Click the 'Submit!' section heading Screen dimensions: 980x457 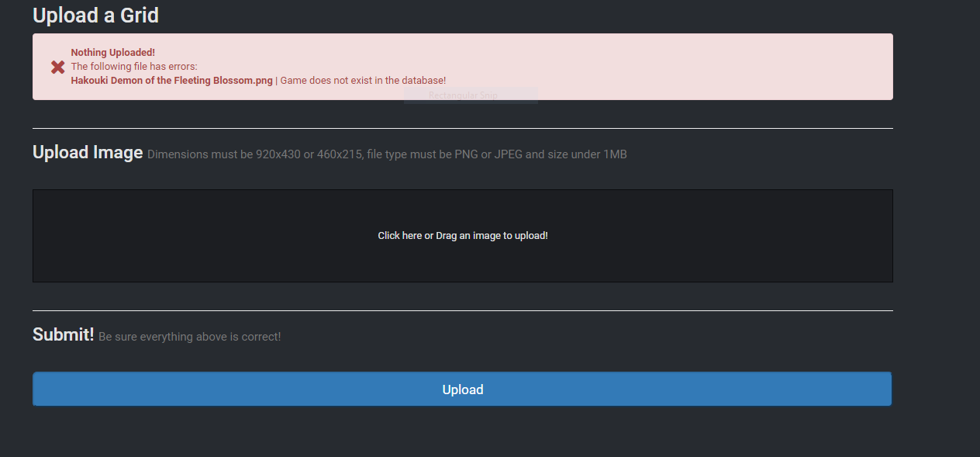[63, 334]
